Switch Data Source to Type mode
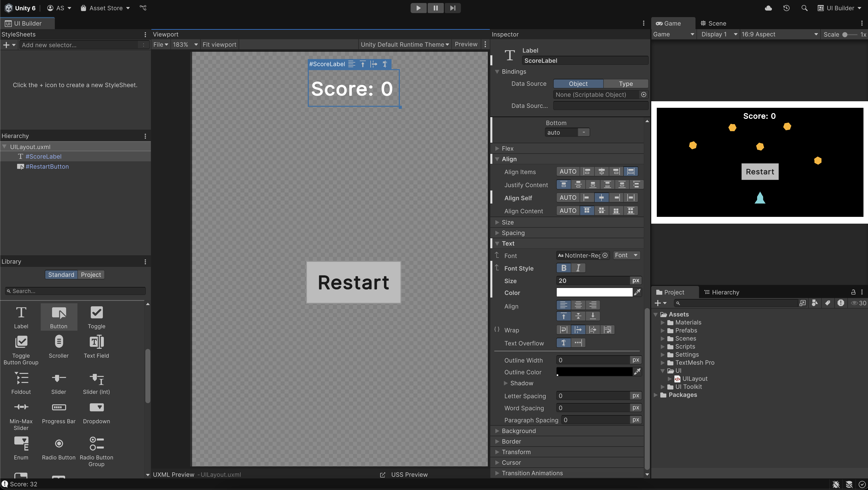This screenshot has width=868, height=490. [x=626, y=84]
